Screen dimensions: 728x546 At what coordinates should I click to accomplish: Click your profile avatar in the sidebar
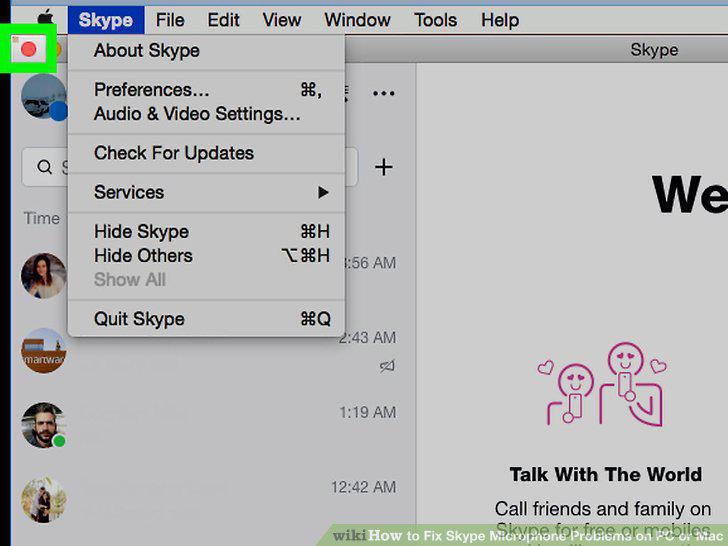(44, 97)
